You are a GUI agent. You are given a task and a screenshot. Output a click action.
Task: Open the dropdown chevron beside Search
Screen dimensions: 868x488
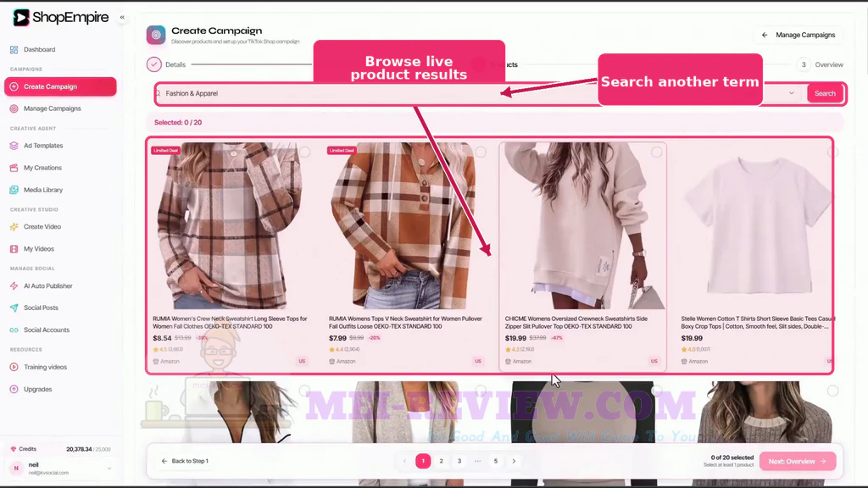792,93
